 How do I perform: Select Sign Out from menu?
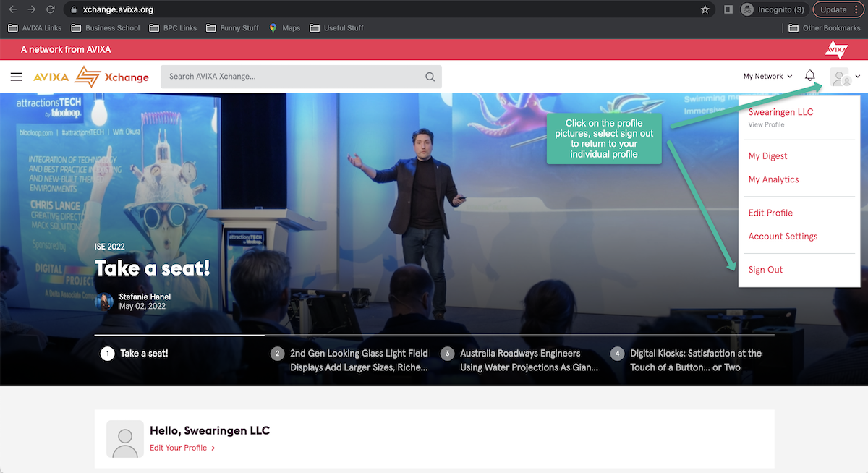coord(765,270)
